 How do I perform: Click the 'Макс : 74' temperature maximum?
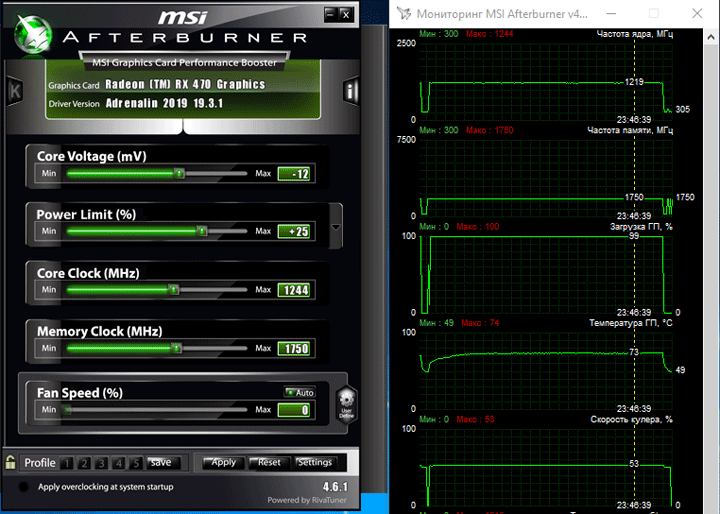[480, 323]
